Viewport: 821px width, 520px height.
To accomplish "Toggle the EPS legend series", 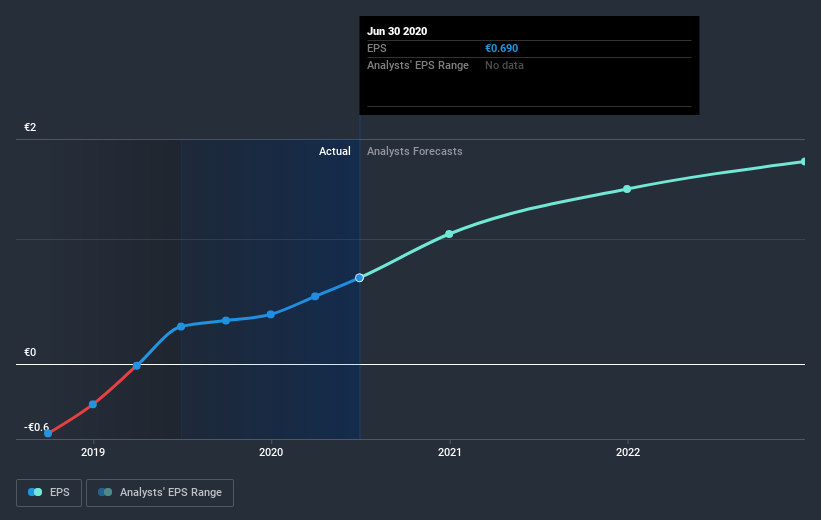I will (49, 492).
